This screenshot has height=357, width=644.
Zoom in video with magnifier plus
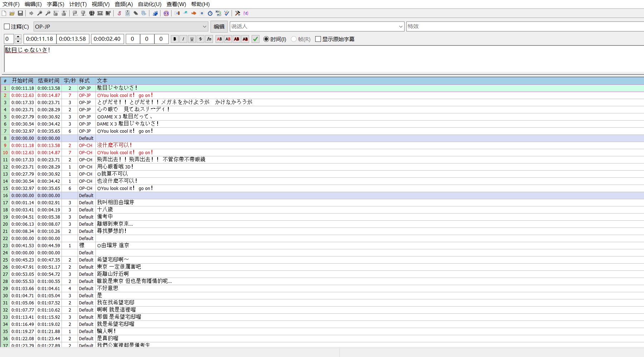[x=40, y=13]
